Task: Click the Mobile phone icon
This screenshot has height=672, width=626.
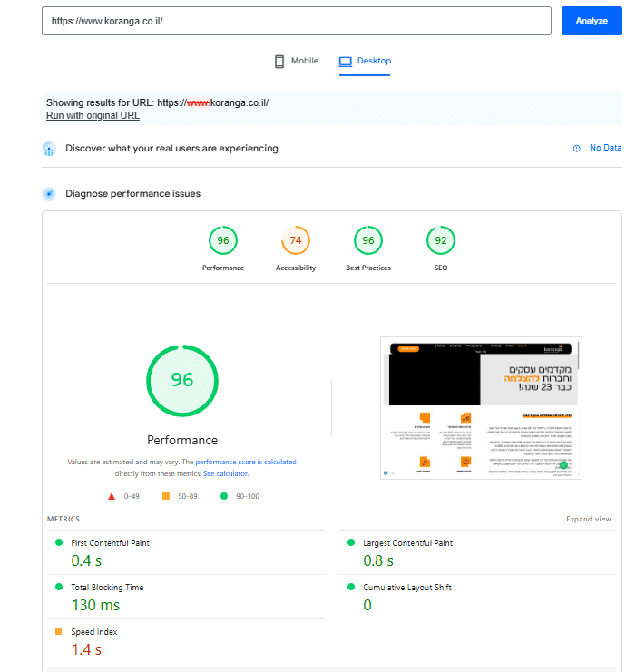Action: [279, 62]
